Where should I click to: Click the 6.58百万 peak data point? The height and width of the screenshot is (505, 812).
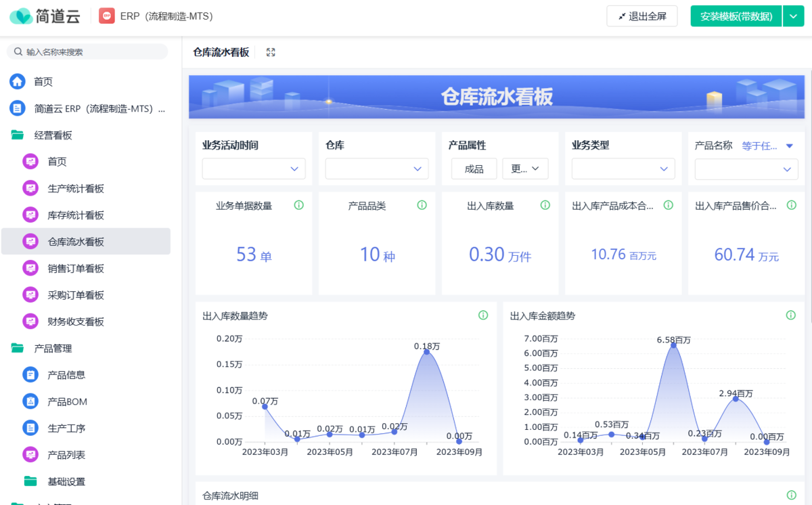click(x=673, y=345)
